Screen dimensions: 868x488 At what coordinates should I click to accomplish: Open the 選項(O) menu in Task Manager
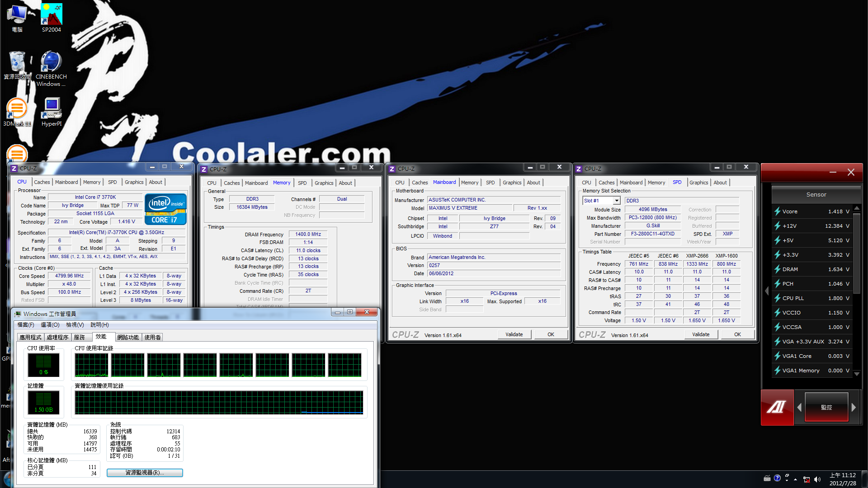(x=50, y=325)
